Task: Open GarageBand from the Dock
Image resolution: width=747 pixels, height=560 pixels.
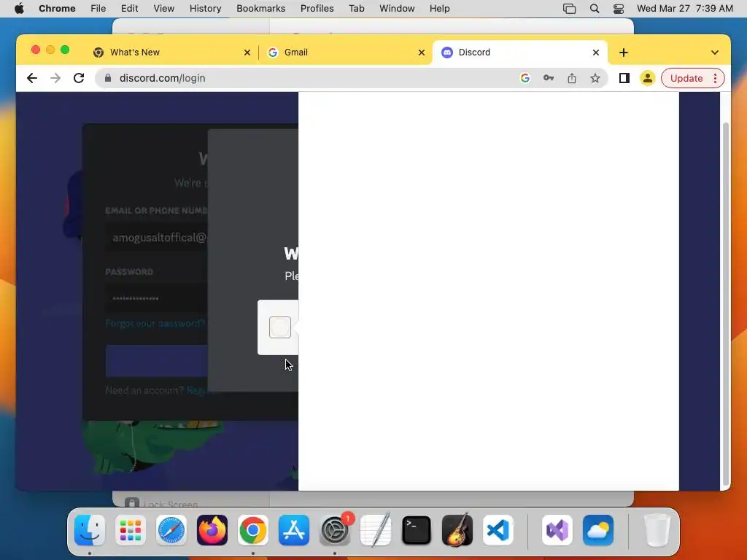Action: coord(457,530)
